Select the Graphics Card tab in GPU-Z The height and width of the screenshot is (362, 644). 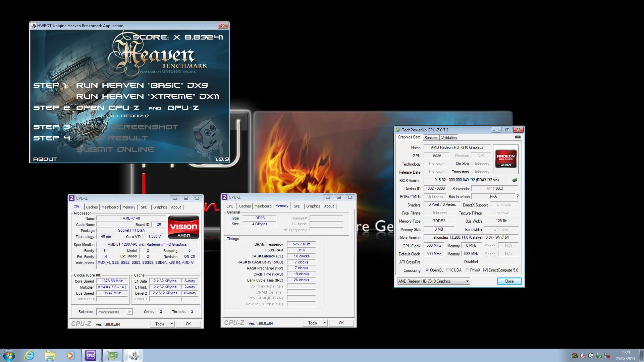tap(409, 137)
